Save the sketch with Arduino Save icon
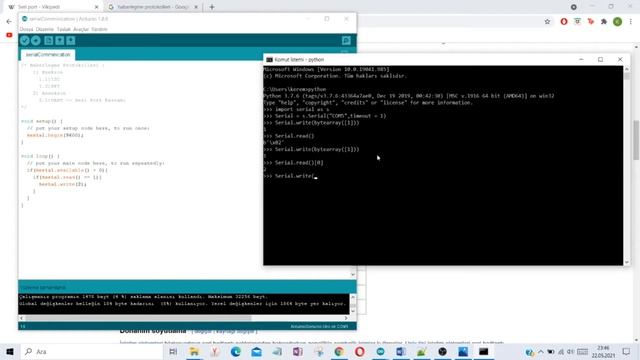640x360 pixels. pos(71,40)
